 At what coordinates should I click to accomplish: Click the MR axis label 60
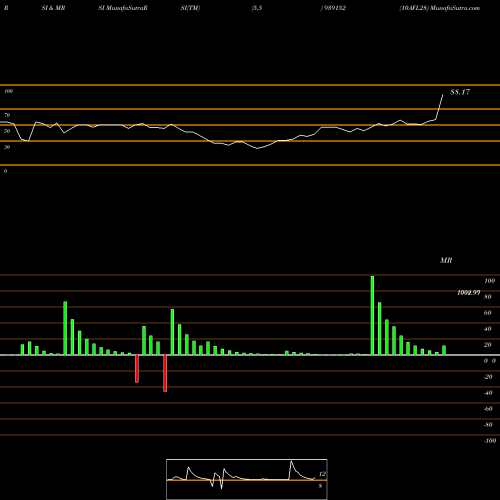click(488, 313)
